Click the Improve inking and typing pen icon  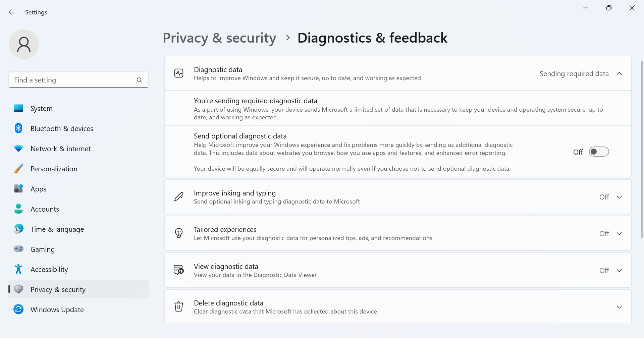[179, 196]
